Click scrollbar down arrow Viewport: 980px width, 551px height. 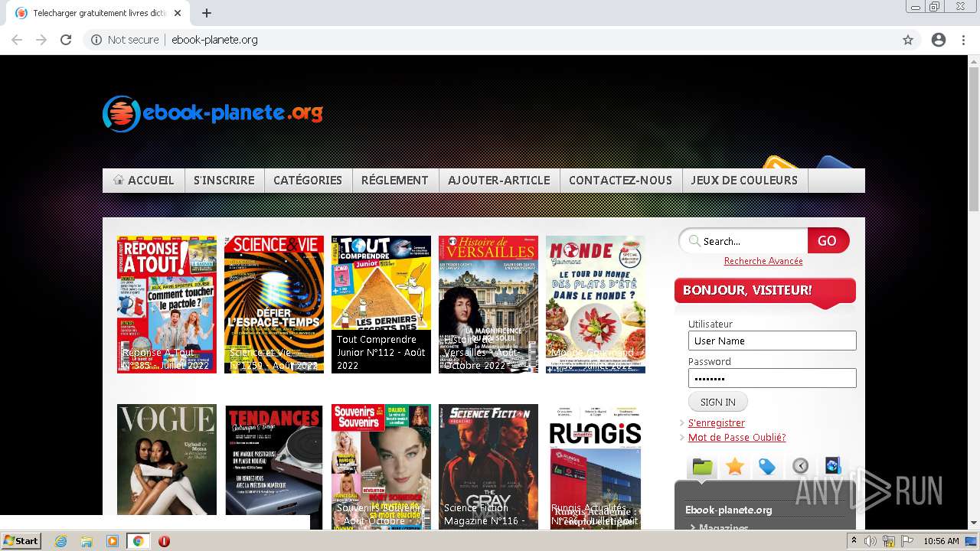tap(974, 523)
